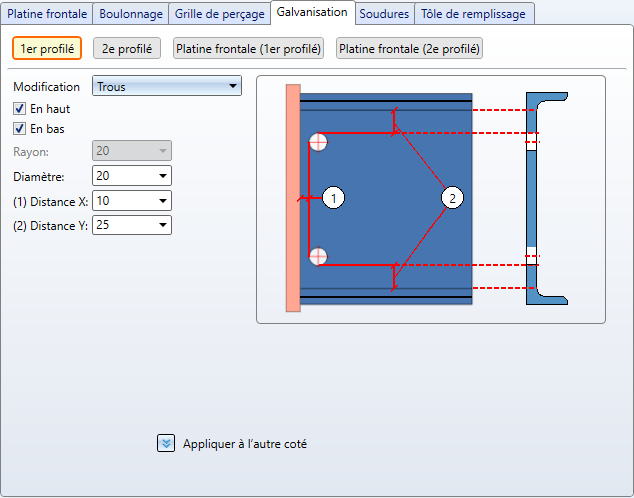Click the Modification label
The width and height of the screenshot is (634, 498).
click(x=46, y=87)
